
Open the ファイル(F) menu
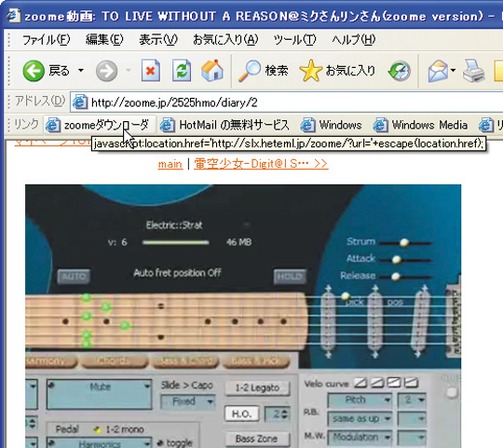[x=46, y=40]
